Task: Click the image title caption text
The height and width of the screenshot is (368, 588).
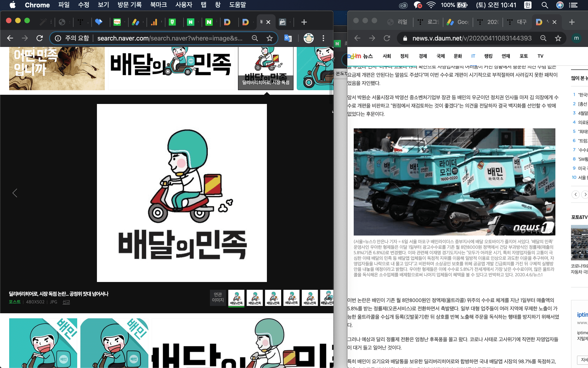Action: pos(59,294)
